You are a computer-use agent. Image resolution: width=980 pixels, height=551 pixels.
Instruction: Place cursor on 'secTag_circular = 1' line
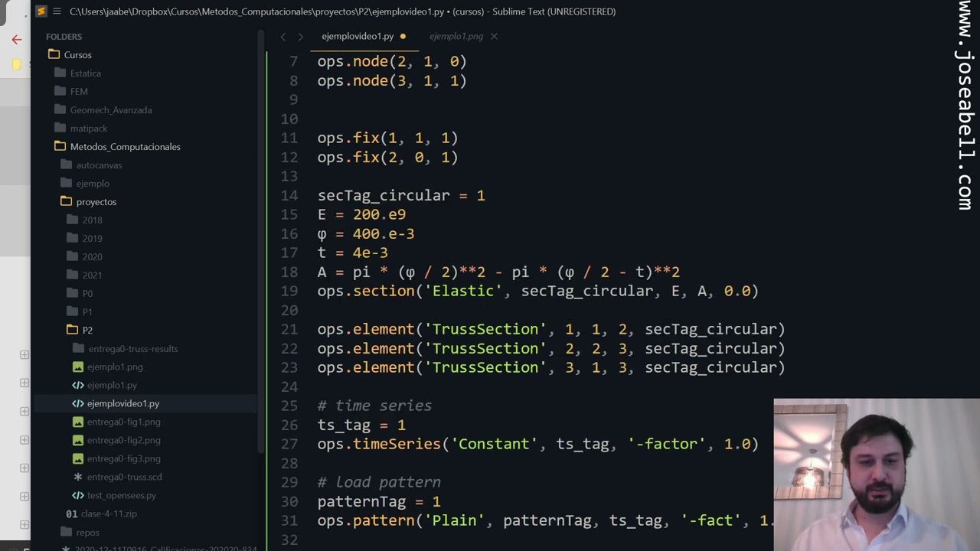tap(401, 195)
